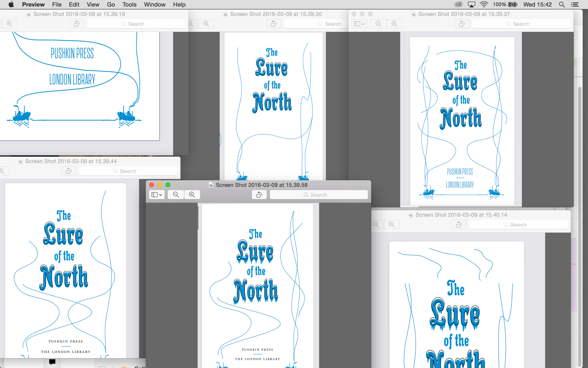Click Search field in 15.39.44 window

pyautogui.click(x=128, y=171)
